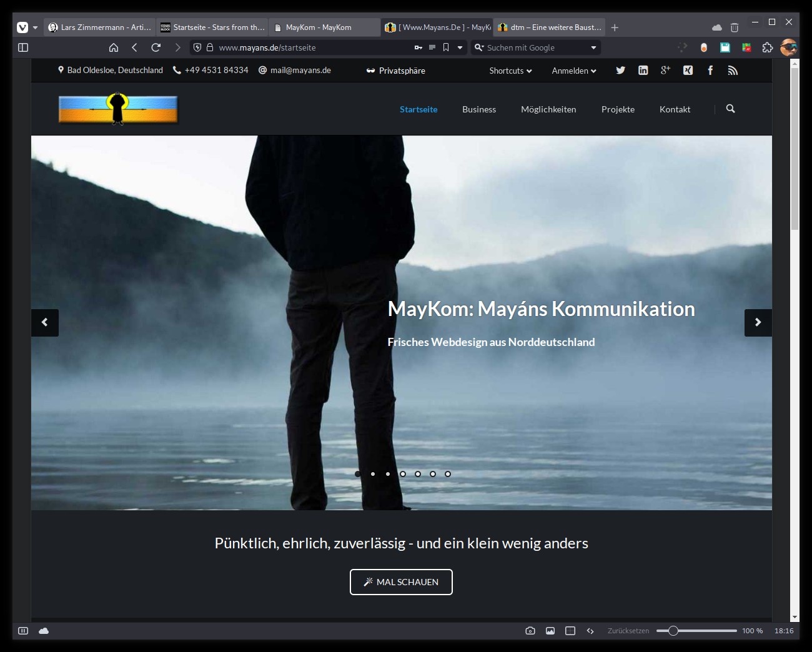The width and height of the screenshot is (812, 652).
Task: Open saved passwords key icon in address bar
Action: tap(418, 47)
